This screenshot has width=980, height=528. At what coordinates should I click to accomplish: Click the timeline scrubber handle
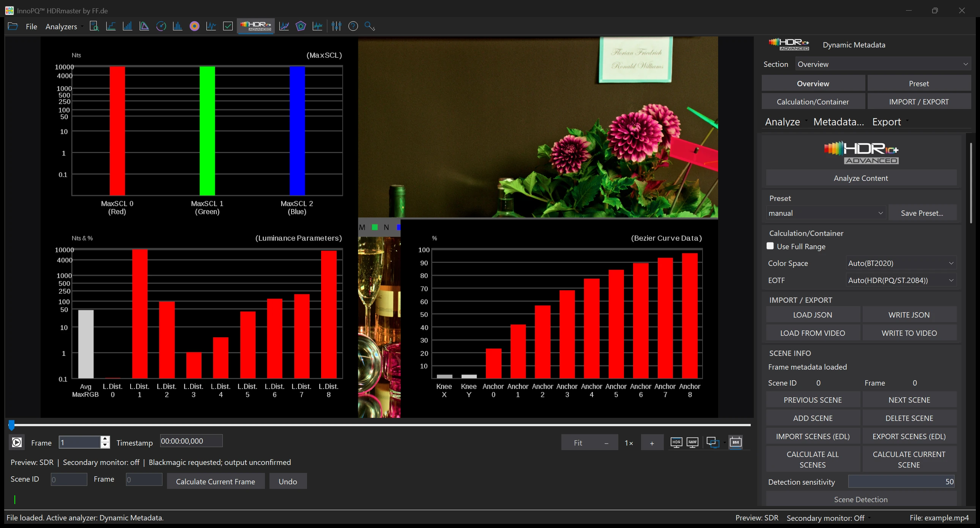11,425
